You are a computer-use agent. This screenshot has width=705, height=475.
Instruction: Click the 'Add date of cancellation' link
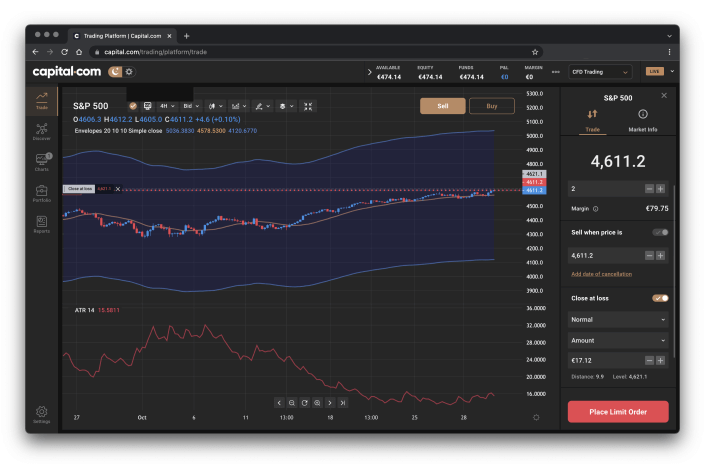[x=601, y=274]
